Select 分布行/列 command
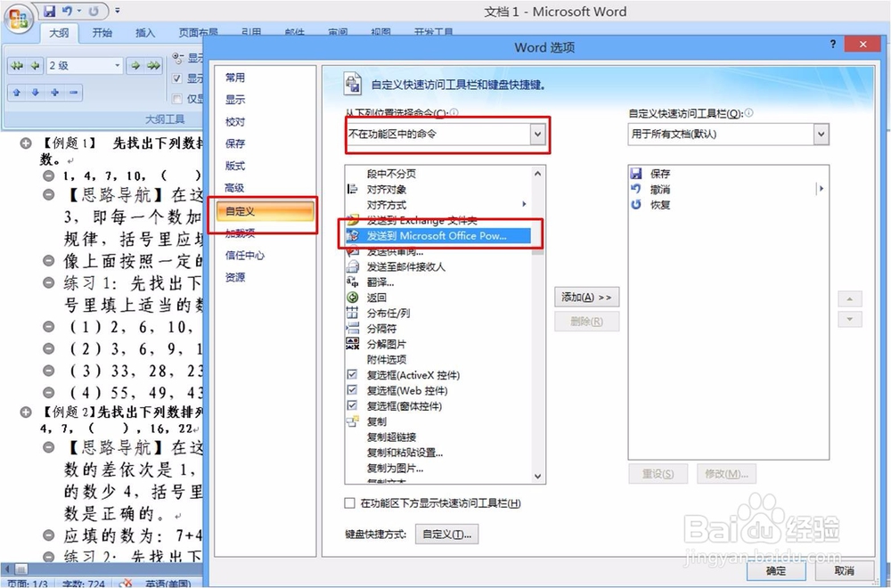The image size is (891, 588). click(437, 313)
